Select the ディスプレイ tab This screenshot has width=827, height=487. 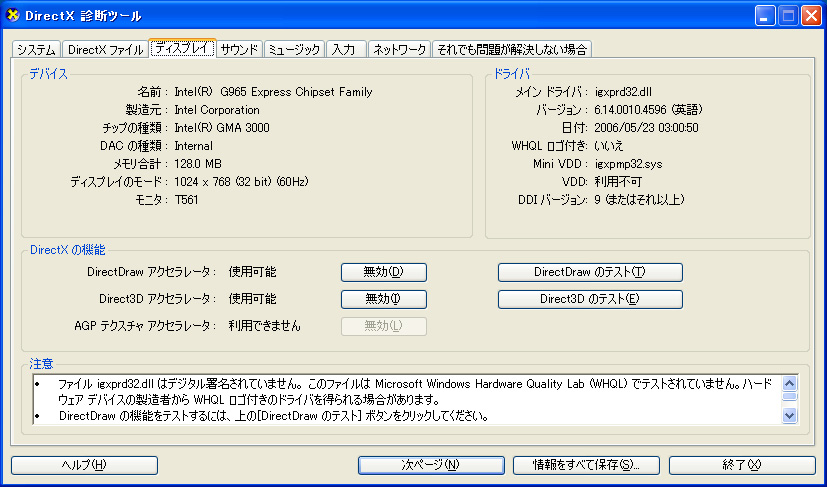click(182, 49)
